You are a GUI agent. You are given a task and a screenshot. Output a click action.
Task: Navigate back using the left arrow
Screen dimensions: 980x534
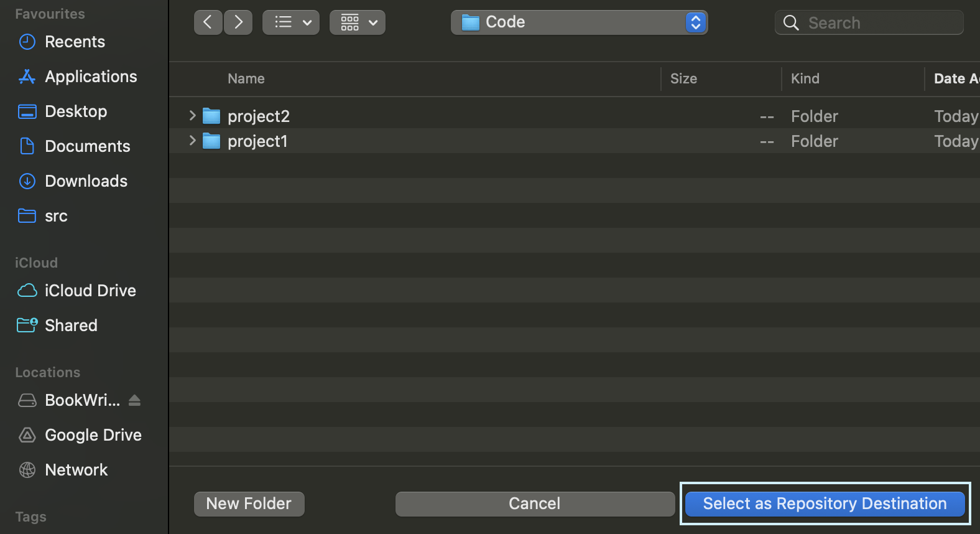pos(208,22)
